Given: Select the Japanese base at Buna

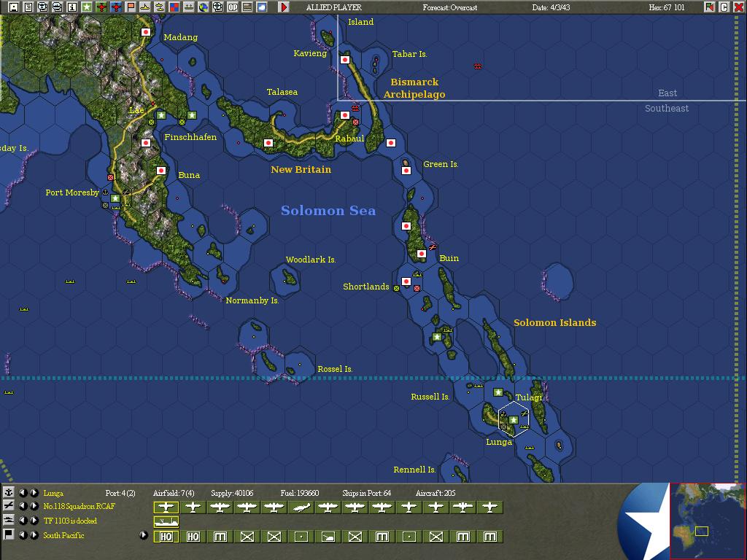Looking at the screenshot, I should 161,171.
